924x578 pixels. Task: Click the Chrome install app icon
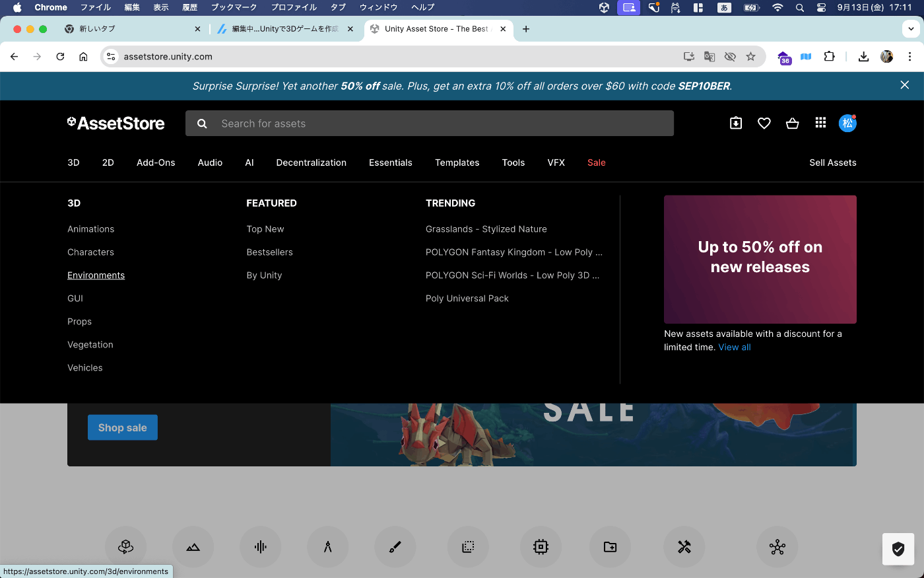coord(689,57)
